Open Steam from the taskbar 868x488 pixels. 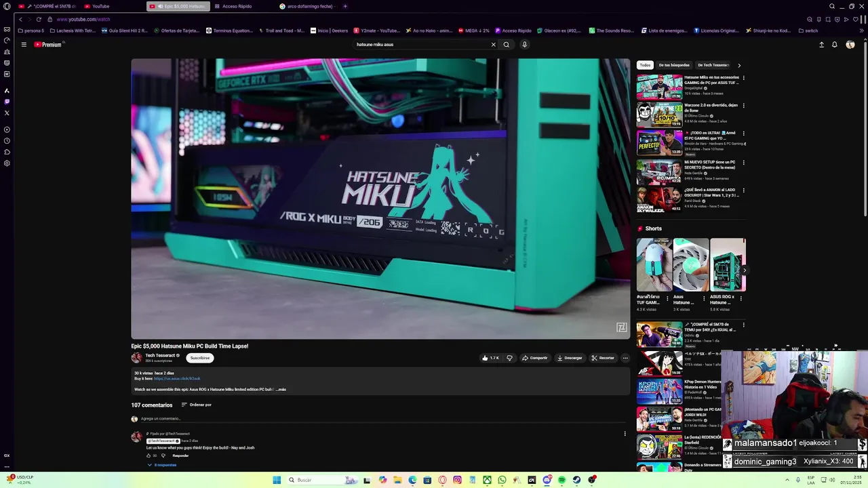577,480
